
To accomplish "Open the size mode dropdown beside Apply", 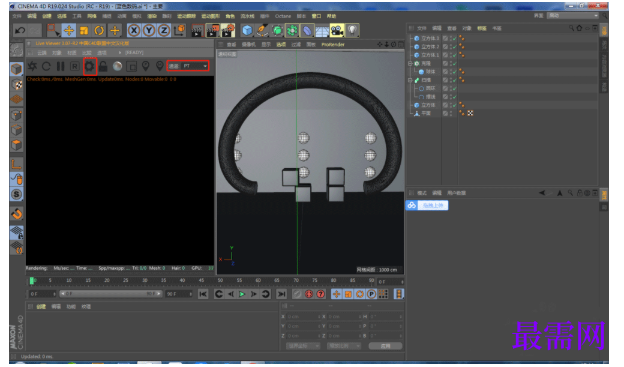I will click(x=344, y=346).
